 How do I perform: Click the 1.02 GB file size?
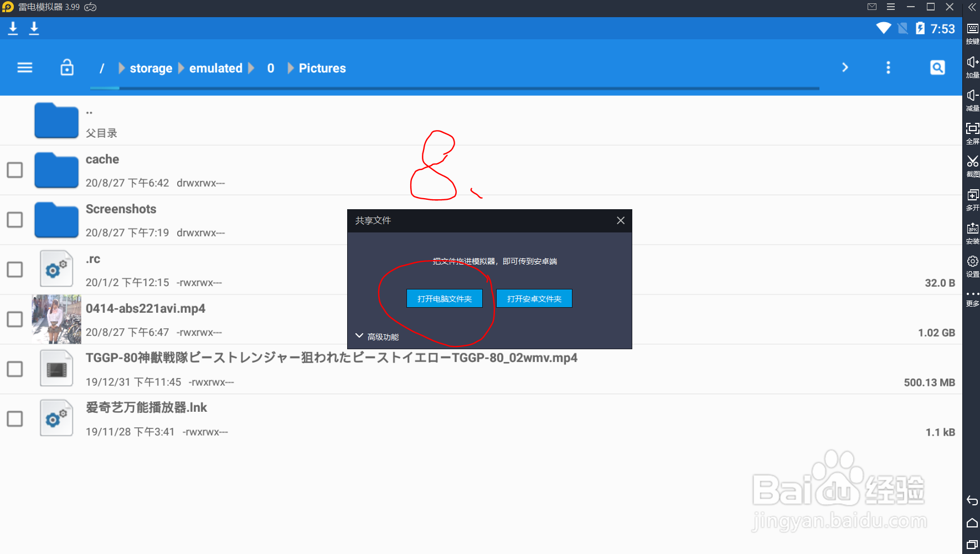click(936, 333)
